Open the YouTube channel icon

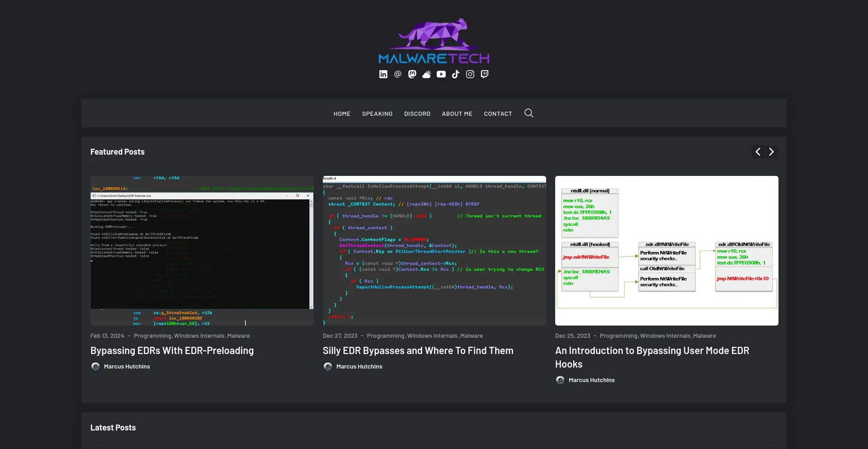click(441, 74)
